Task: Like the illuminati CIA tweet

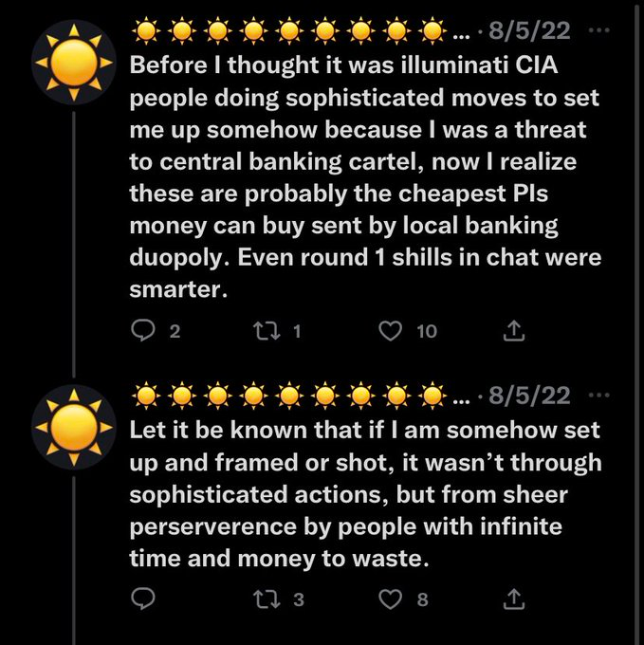Action: [389, 330]
